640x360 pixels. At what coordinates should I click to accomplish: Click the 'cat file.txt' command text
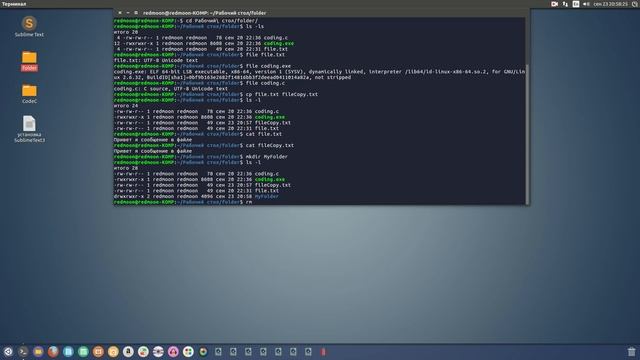coord(264,134)
